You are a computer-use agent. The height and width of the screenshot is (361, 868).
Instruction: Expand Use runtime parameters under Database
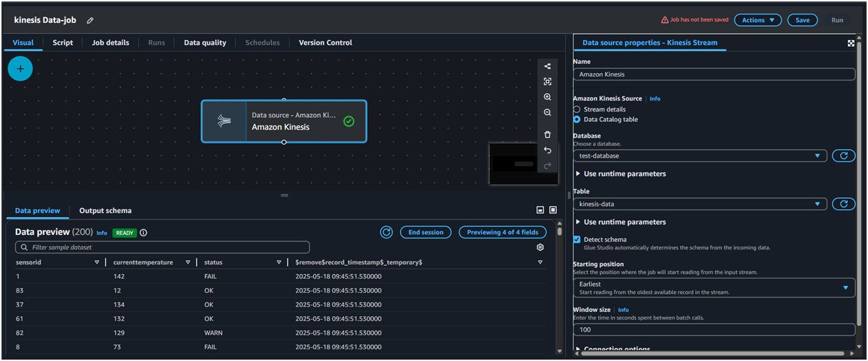620,174
